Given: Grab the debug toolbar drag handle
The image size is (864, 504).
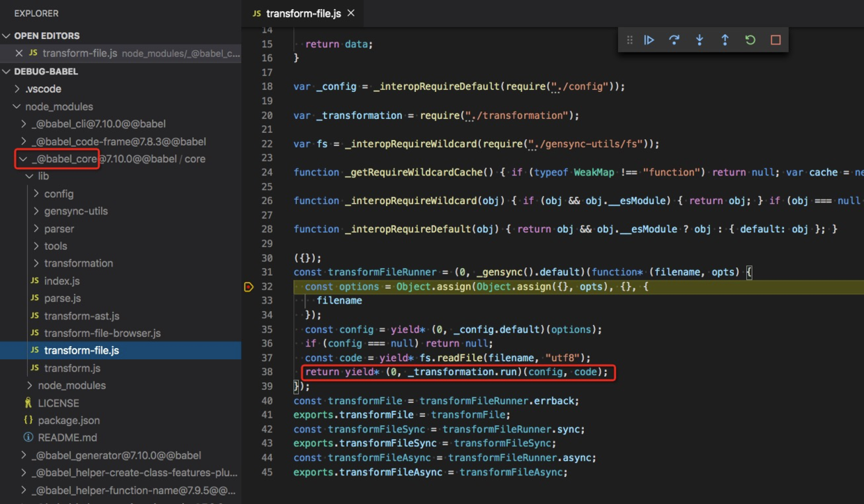Looking at the screenshot, I should click(x=629, y=40).
